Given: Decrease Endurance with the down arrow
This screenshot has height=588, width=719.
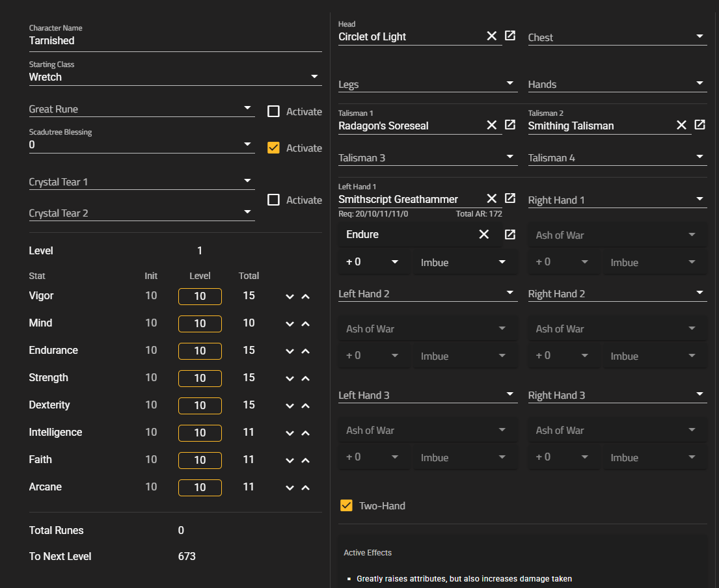Looking at the screenshot, I should tap(290, 351).
